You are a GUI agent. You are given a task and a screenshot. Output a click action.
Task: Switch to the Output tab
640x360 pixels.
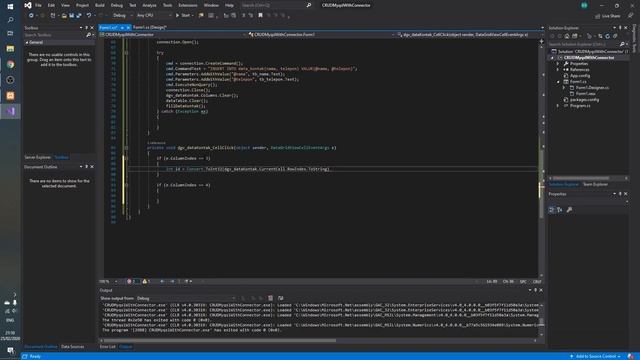(x=125, y=347)
